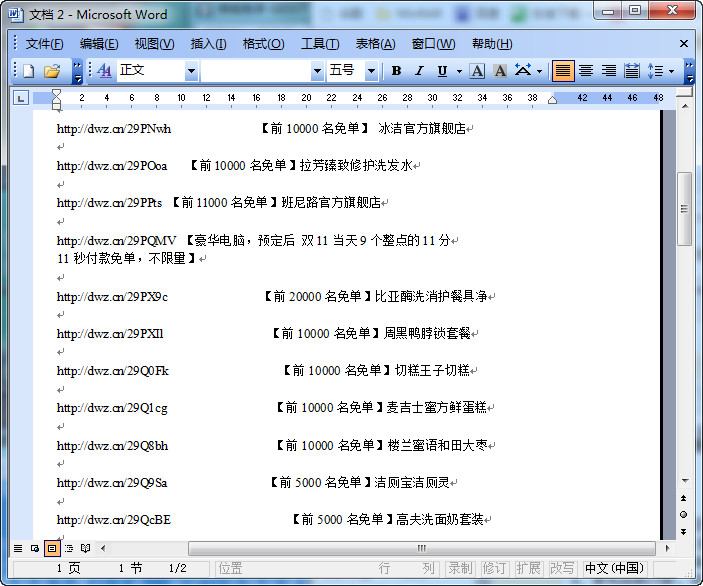
Task: Go to next page browse button
Action: click(x=684, y=531)
